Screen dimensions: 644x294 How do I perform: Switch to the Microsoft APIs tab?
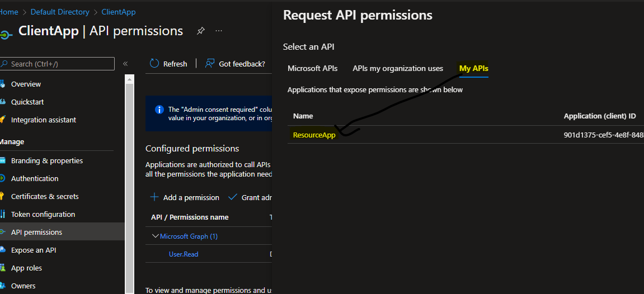(x=312, y=68)
